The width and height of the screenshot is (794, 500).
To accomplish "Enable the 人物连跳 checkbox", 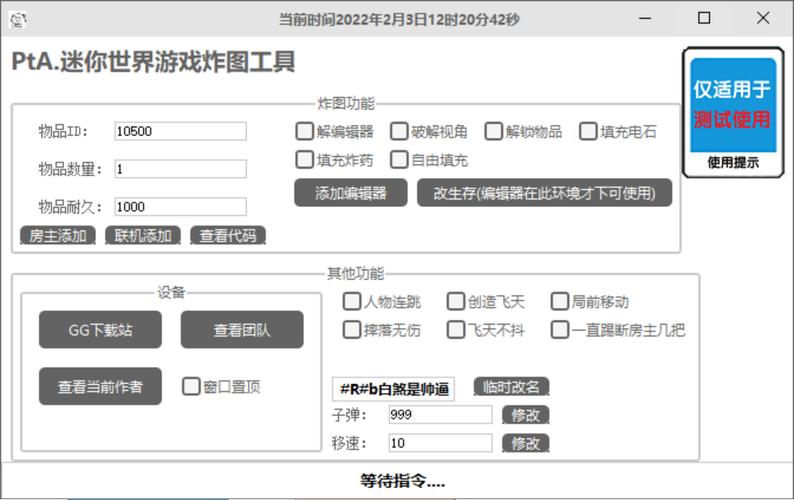I will 352,301.
